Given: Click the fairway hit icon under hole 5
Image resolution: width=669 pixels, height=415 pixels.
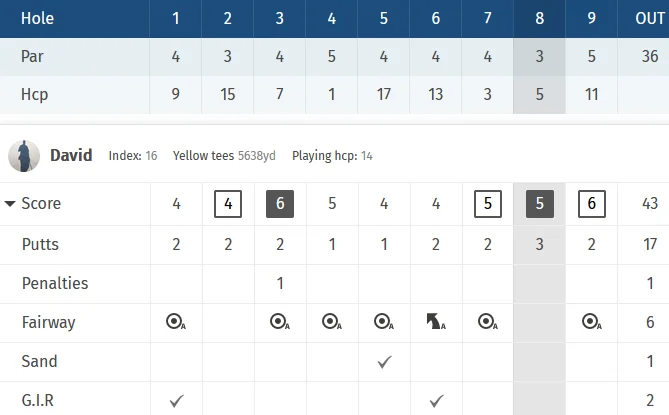Looking at the screenshot, I should point(384,322).
